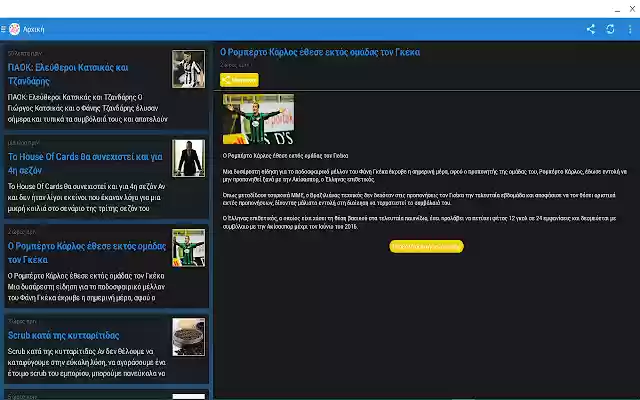Open the three-dot overflow menu
Screen dimensions: 640x400
(630, 29)
